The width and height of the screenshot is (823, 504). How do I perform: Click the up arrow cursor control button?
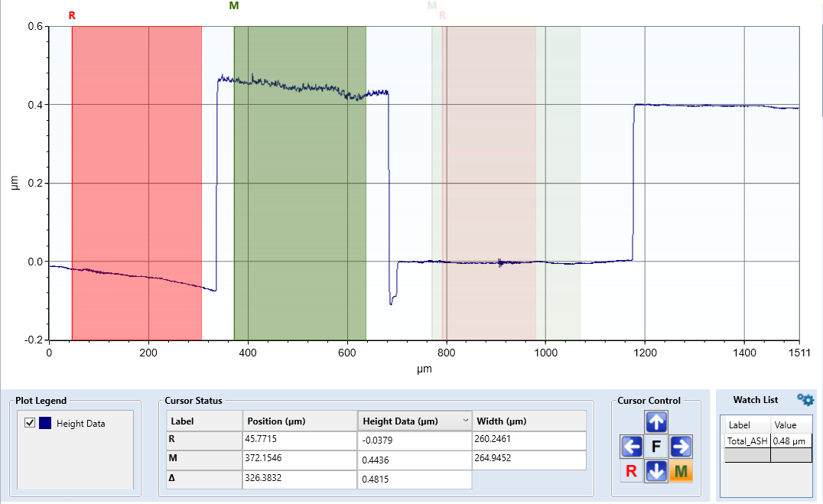pyautogui.click(x=656, y=422)
